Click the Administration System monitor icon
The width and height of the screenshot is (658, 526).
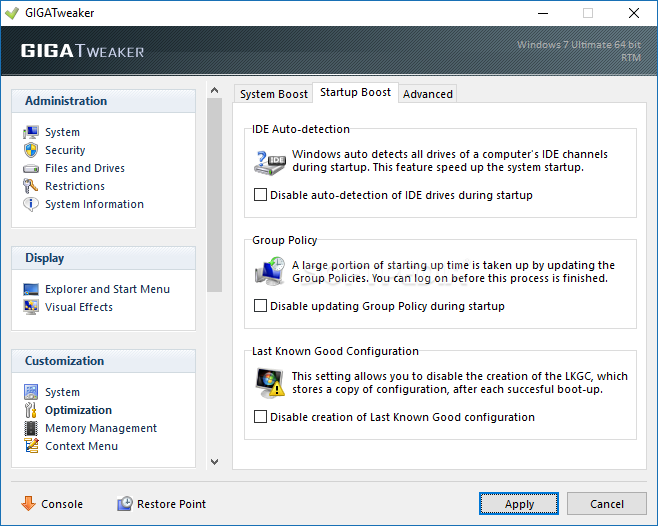click(x=31, y=132)
